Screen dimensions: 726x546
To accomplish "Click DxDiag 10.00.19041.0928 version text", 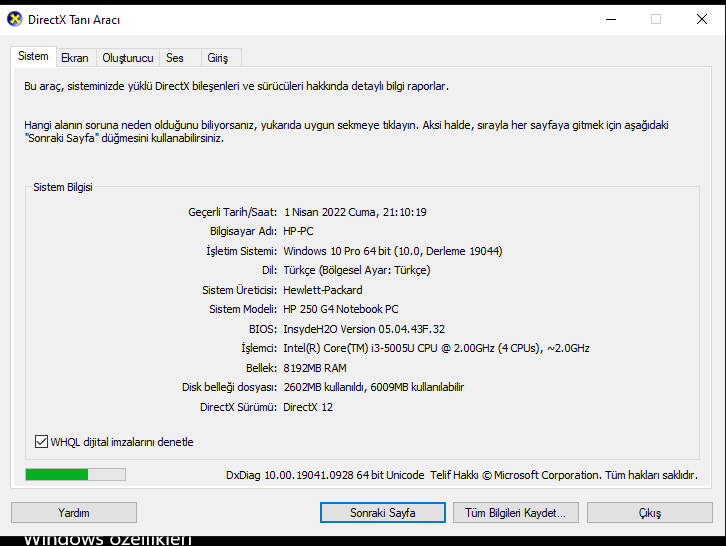I will click(325, 475).
